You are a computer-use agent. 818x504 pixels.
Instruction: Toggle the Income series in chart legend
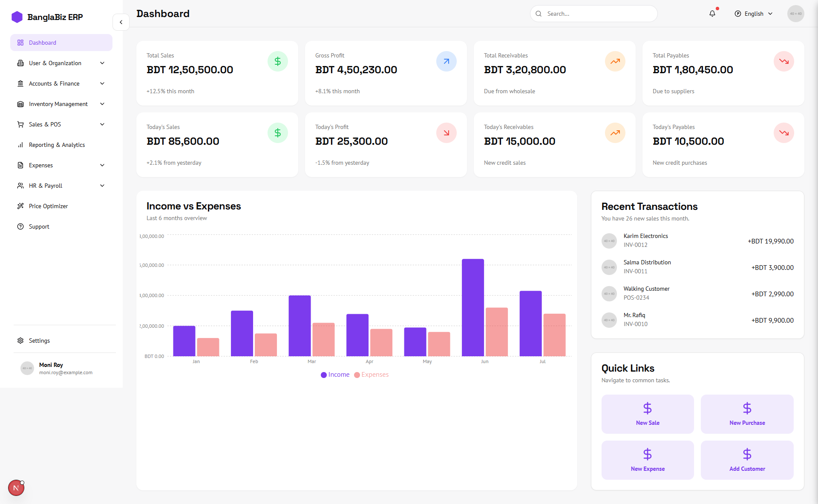pos(335,375)
